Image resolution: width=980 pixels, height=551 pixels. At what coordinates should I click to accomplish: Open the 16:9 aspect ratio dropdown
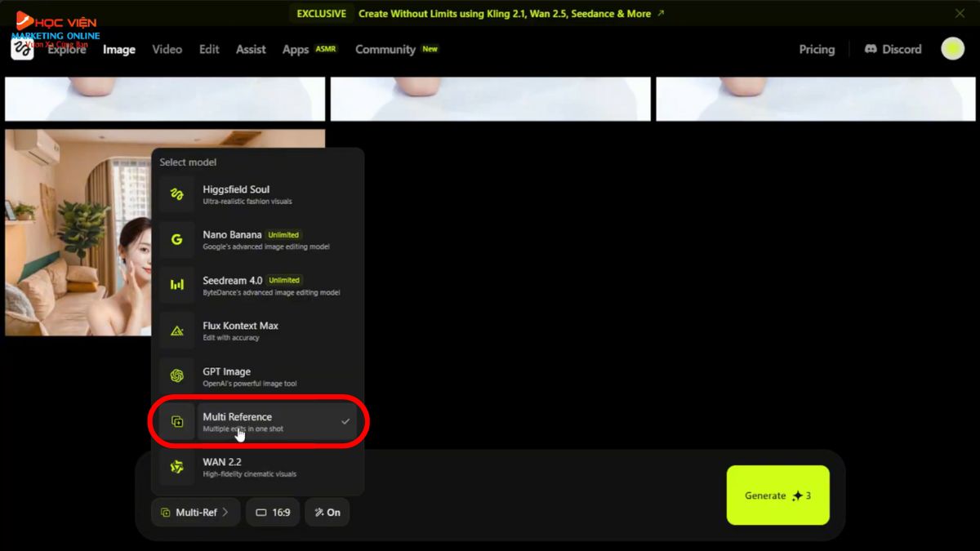(x=273, y=513)
